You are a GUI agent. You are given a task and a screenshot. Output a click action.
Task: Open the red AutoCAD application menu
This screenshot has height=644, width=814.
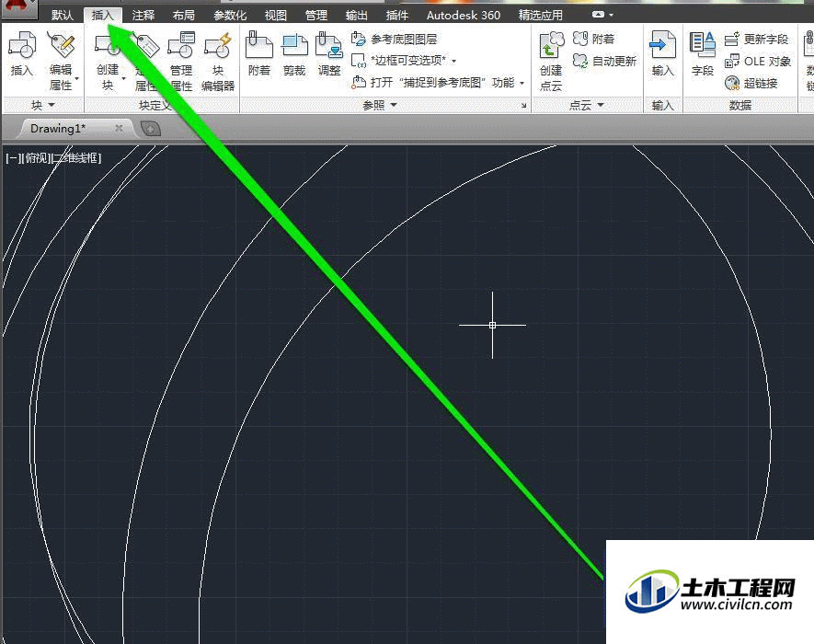(18, 7)
